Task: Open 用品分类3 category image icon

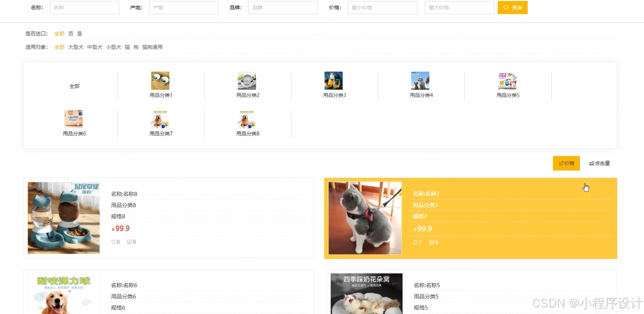Action: (334, 81)
